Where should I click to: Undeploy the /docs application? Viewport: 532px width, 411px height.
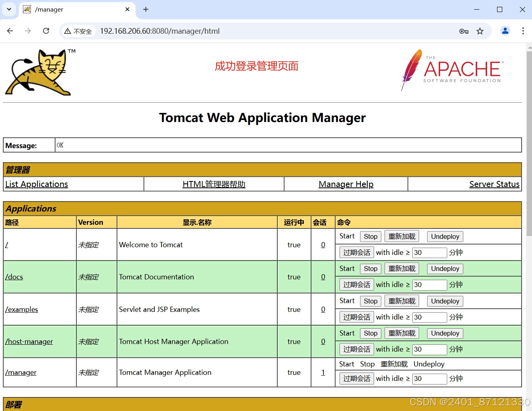[x=445, y=269]
